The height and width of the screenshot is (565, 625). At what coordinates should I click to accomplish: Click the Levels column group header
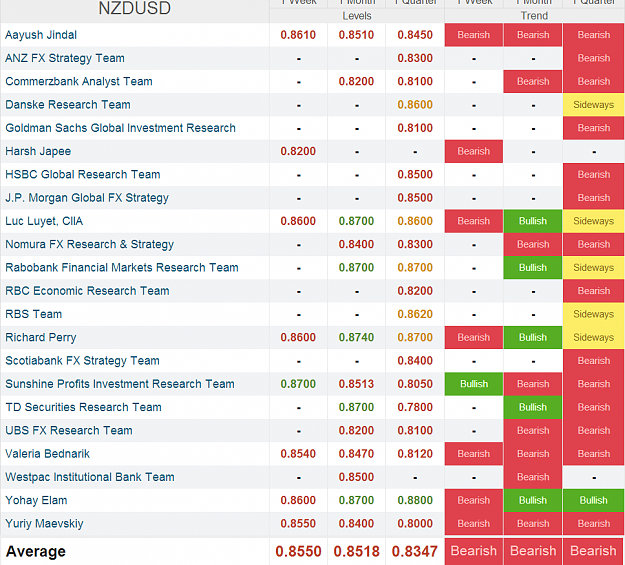pos(357,16)
